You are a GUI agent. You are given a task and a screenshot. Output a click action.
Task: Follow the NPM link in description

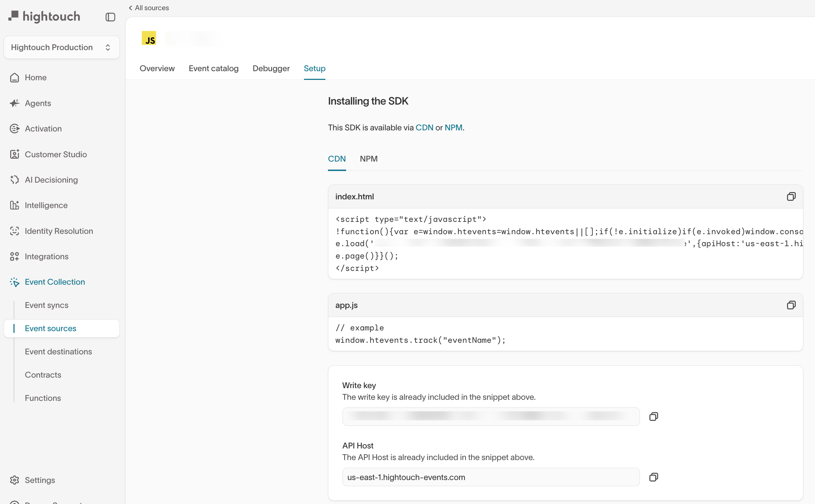tap(453, 127)
